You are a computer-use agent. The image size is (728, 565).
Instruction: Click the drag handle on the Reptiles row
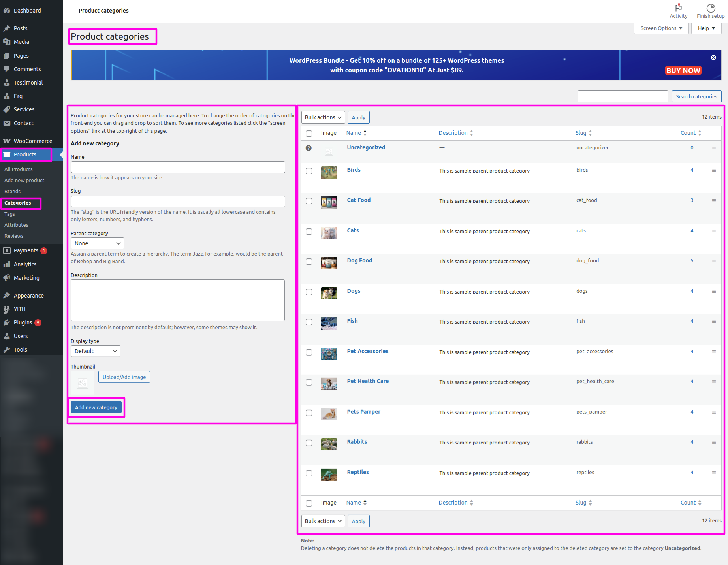(x=713, y=473)
